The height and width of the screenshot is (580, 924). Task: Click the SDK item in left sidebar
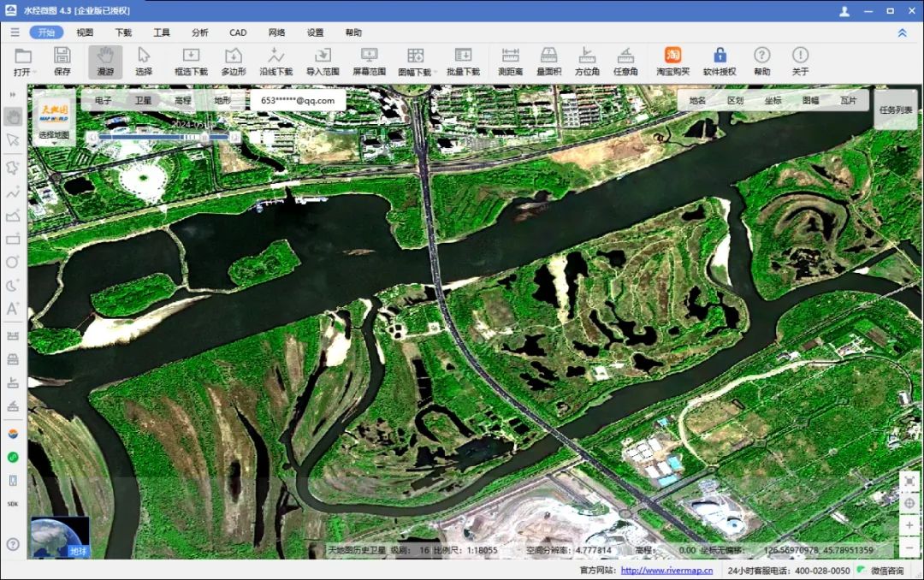(x=13, y=504)
